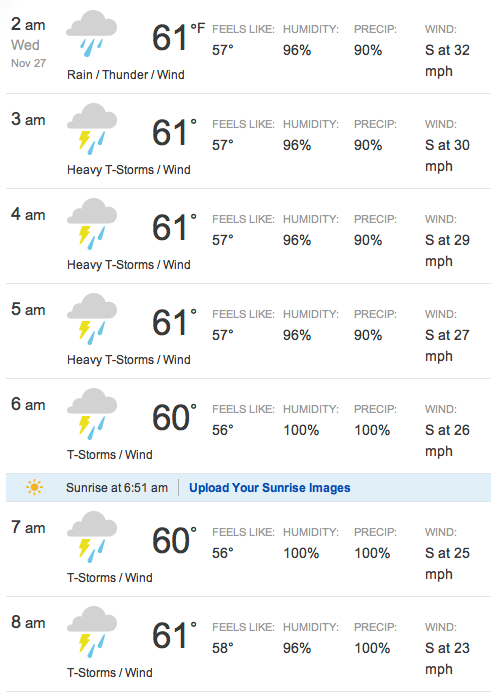497x692 pixels.
Task: Click the 3 am thunderstorm cloud icon
Action: pos(92,129)
